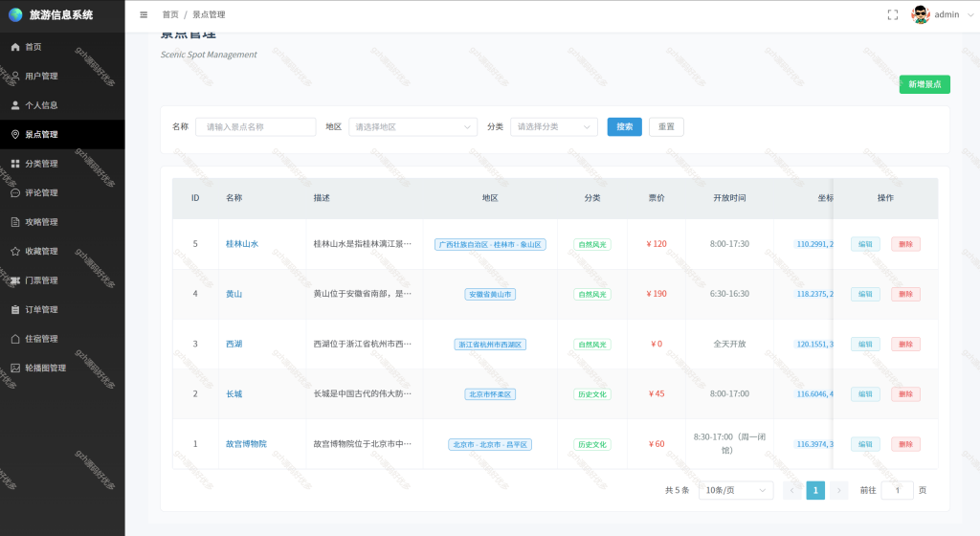Screen dimensions: 980x536
Task: Open the 故宫博物院 name link
Action: (246, 444)
